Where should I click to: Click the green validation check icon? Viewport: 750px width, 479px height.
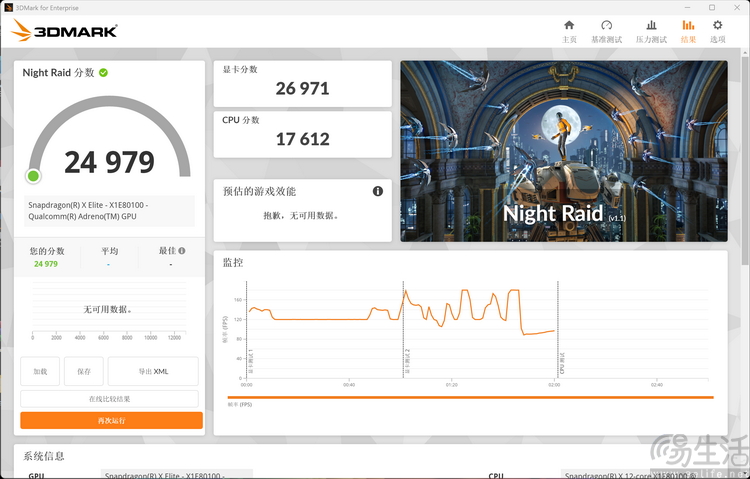tap(103, 73)
